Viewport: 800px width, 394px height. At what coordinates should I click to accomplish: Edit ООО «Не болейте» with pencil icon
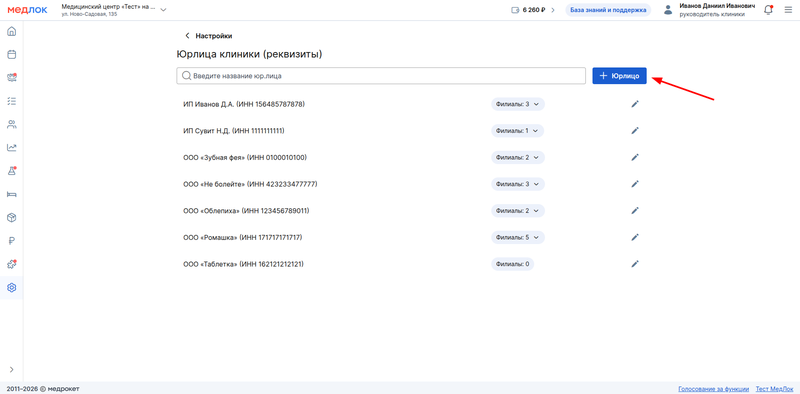(x=635, y=184)
